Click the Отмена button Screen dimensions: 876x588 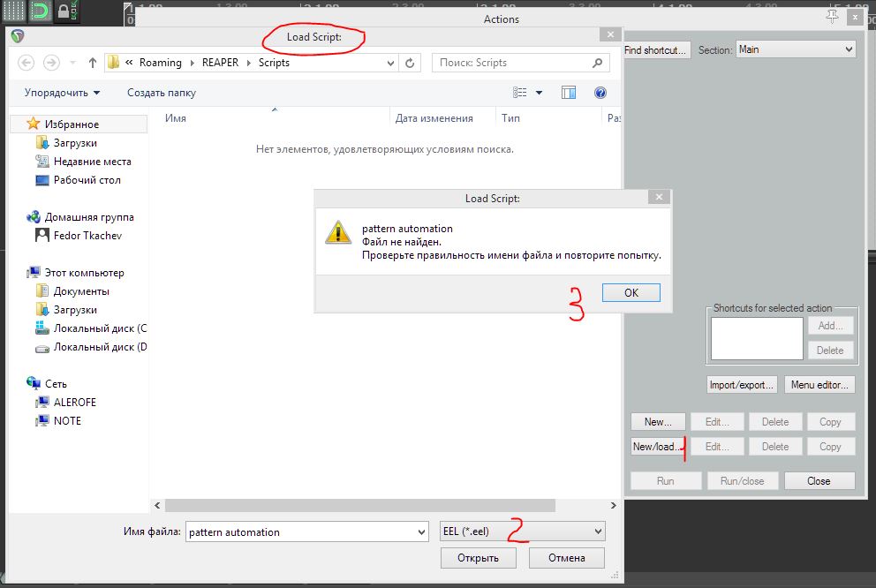[566, 557]
